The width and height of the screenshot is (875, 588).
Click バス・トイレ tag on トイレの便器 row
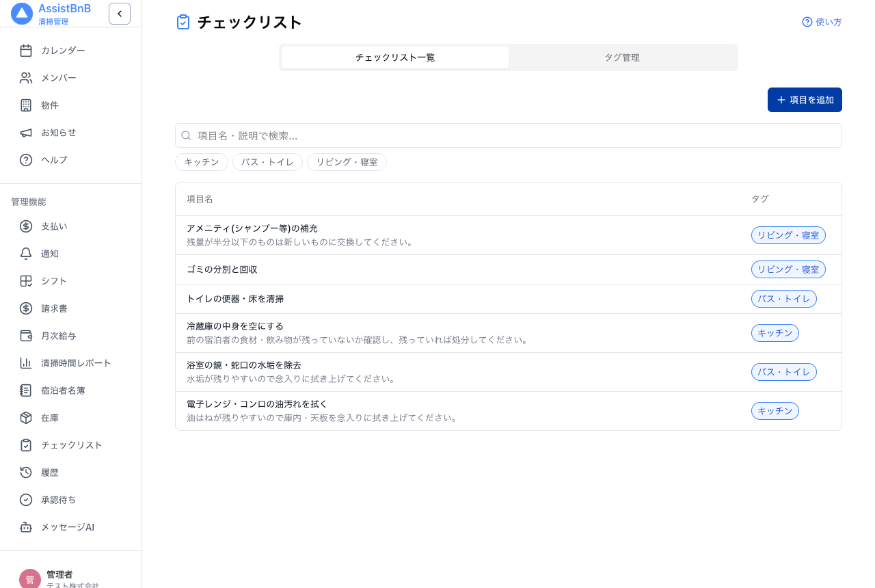[x=784, y=299]
